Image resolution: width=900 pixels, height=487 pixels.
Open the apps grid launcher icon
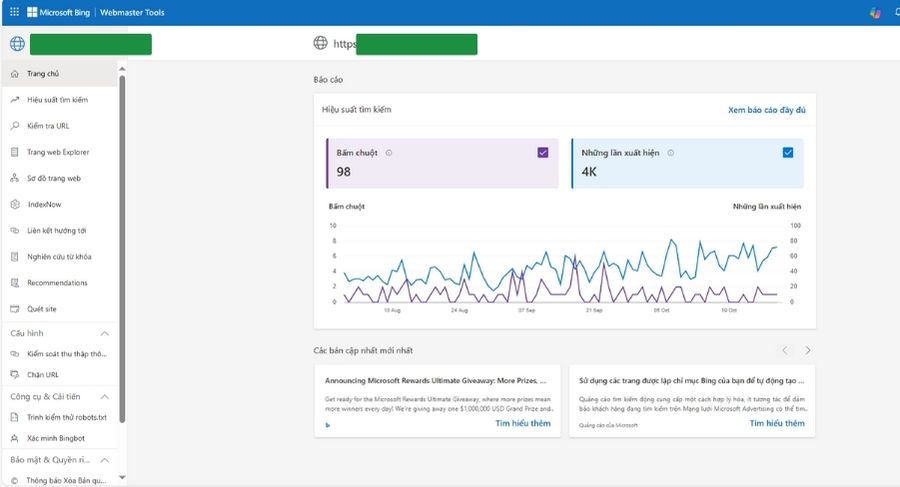pos(14,12)
